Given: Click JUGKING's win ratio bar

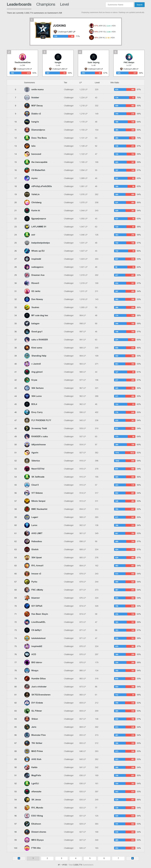Looking at the screenshot, I should click(63, 36).
